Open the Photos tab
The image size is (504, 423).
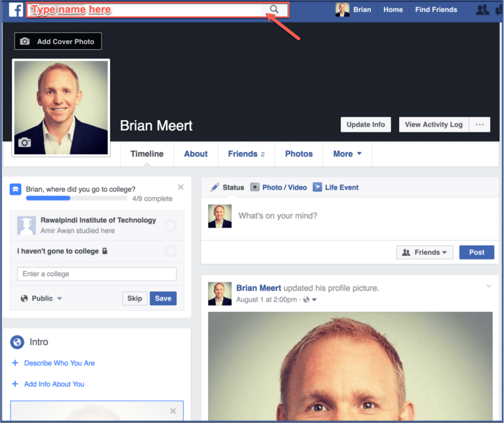tap(299, 154)
